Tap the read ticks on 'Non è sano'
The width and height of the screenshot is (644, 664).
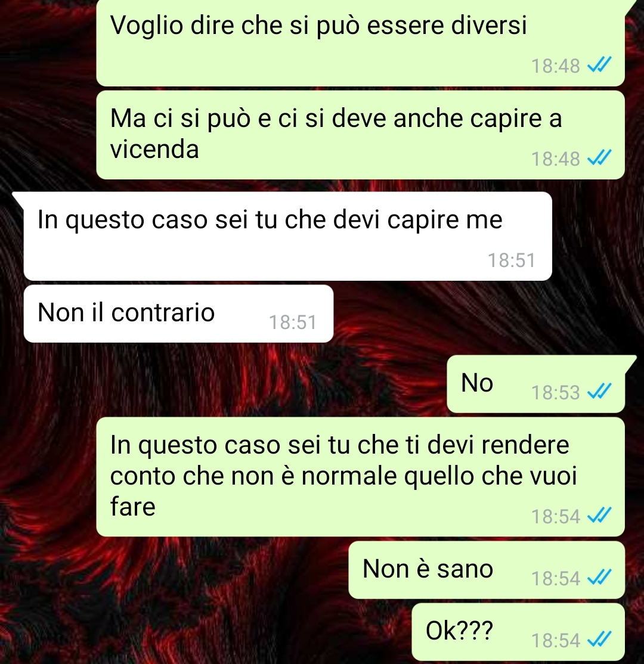(599, 578)
